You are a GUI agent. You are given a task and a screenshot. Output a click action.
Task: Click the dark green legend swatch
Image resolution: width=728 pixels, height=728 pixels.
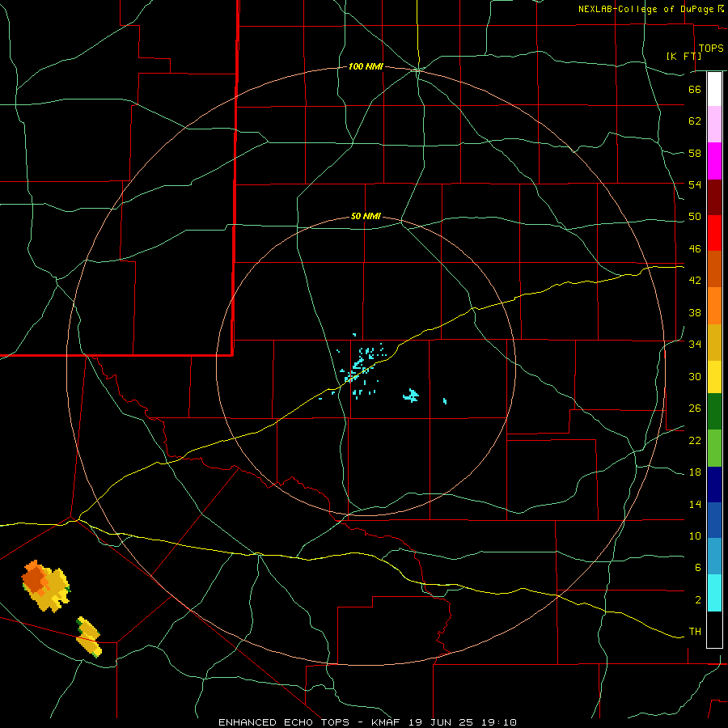coord(714,412)
